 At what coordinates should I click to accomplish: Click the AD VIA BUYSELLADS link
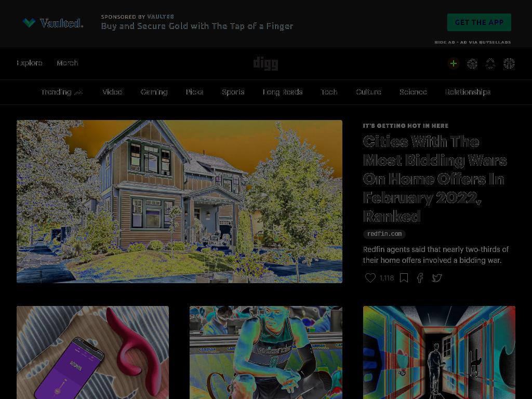click(486, 43)
